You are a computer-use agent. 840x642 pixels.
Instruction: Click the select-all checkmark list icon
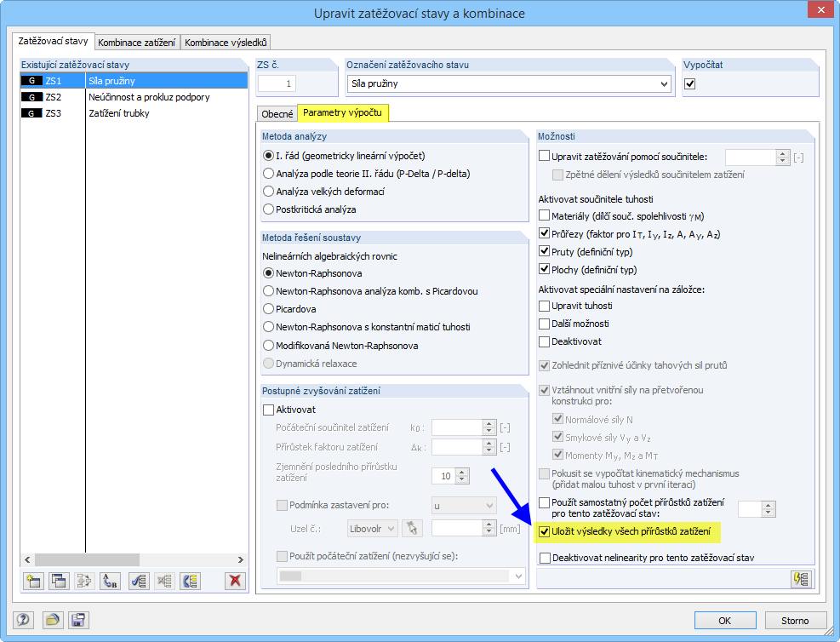140,581
